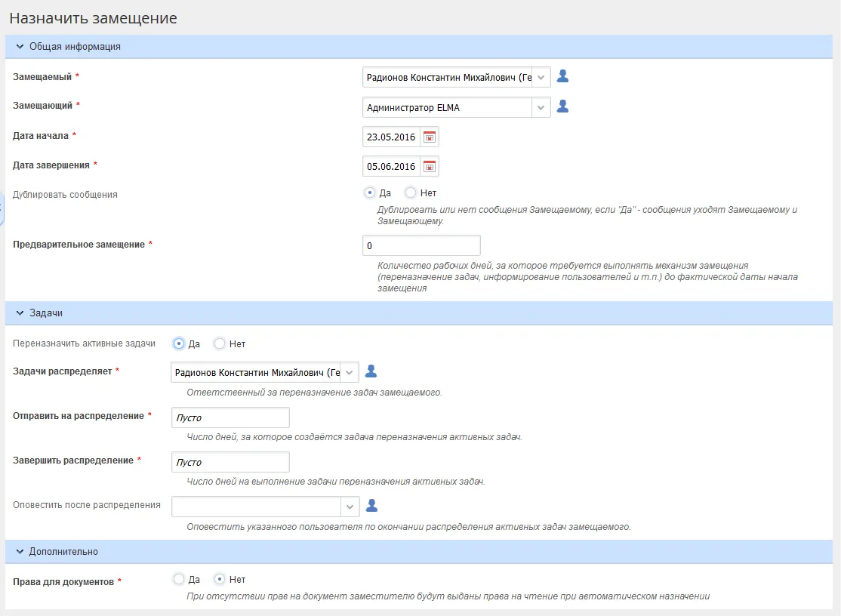Expand the Оповестить после распределения dropdown

click(x=350, y=507)
